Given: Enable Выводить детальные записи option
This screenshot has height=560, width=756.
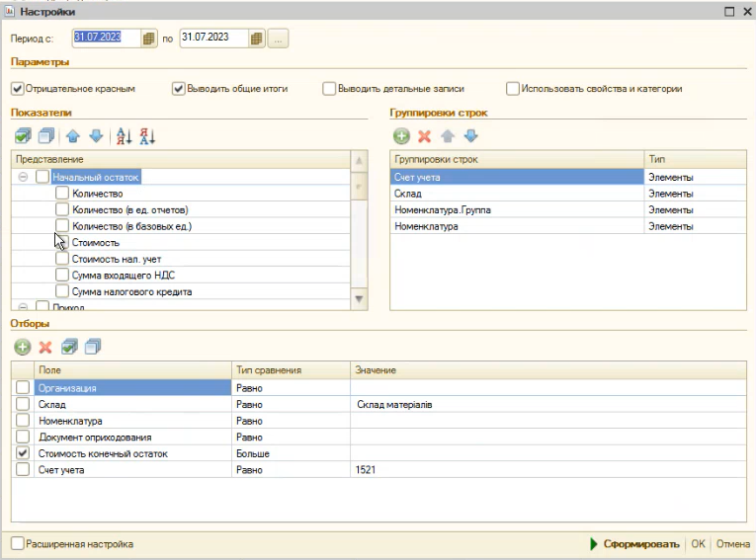Looking at the screenshot, I should coord(329,88).
